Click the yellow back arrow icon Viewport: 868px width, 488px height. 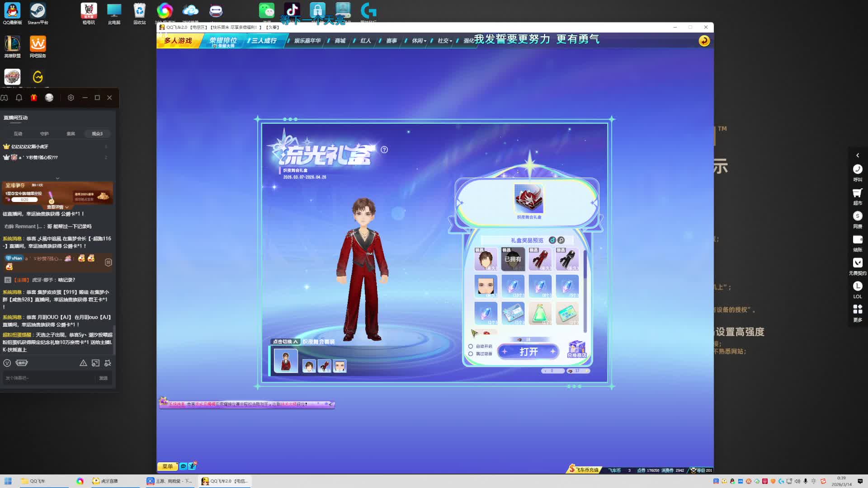pos(704,41)
